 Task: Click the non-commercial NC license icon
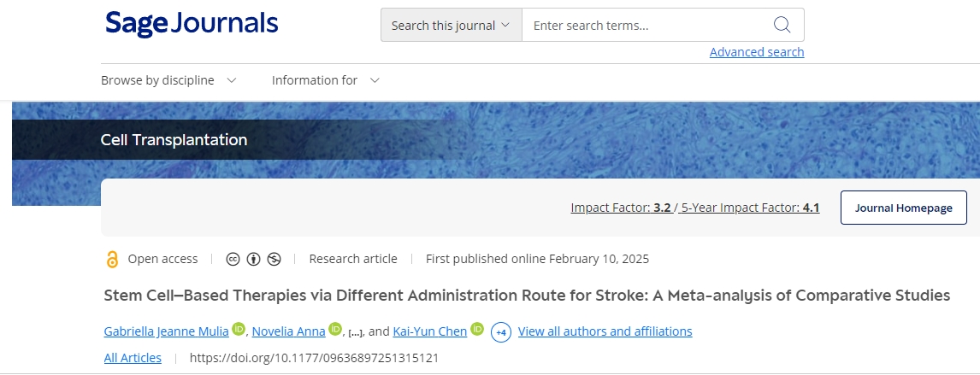coord(274,259)
